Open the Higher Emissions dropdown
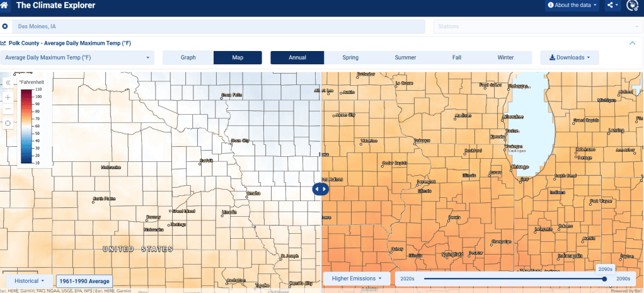 (357, 278)
